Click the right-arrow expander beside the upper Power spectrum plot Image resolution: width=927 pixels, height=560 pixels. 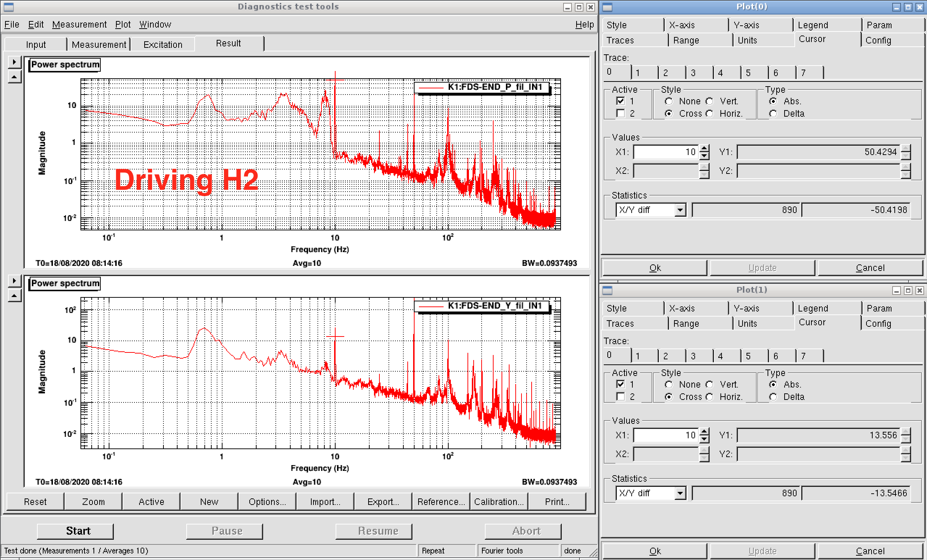pos(14,62)
